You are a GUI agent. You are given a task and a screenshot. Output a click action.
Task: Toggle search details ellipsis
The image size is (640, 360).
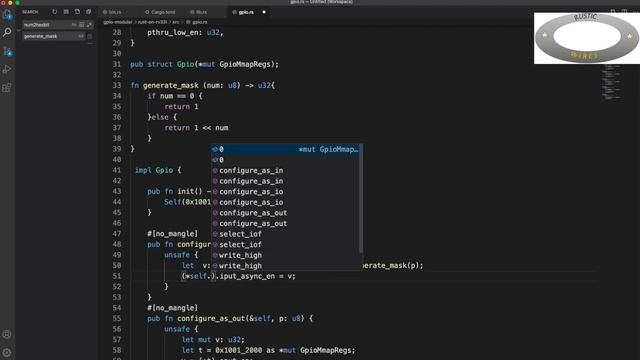point(90,43)
